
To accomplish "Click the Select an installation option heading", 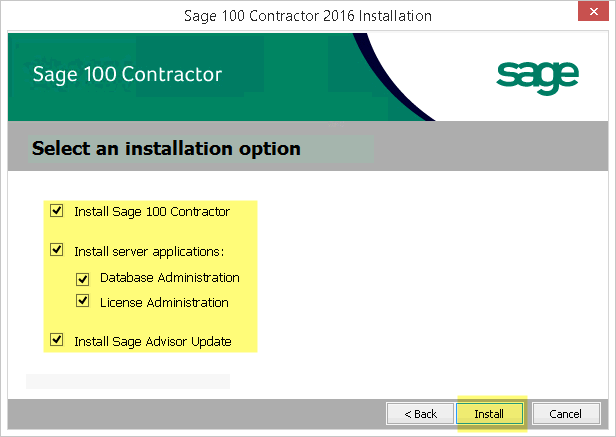I will tap(166, 149).
